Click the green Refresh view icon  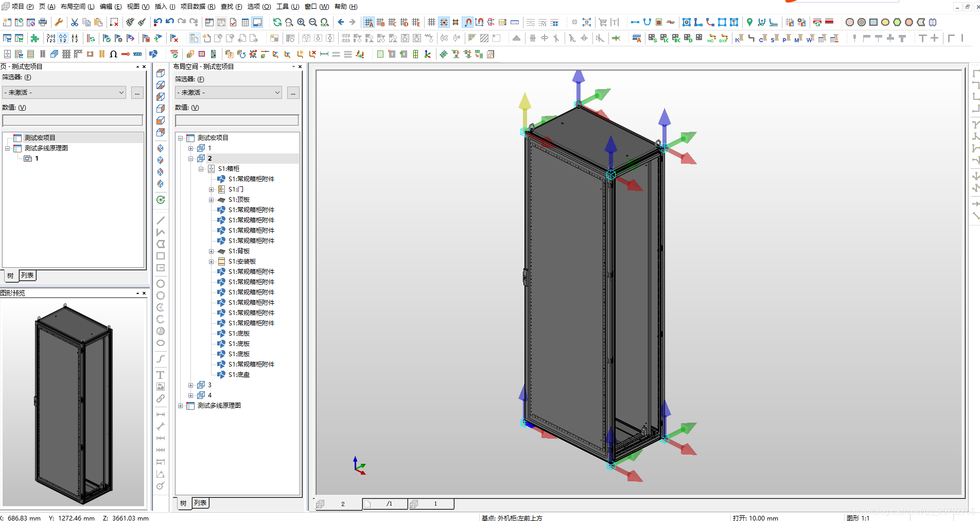[277, 22]
